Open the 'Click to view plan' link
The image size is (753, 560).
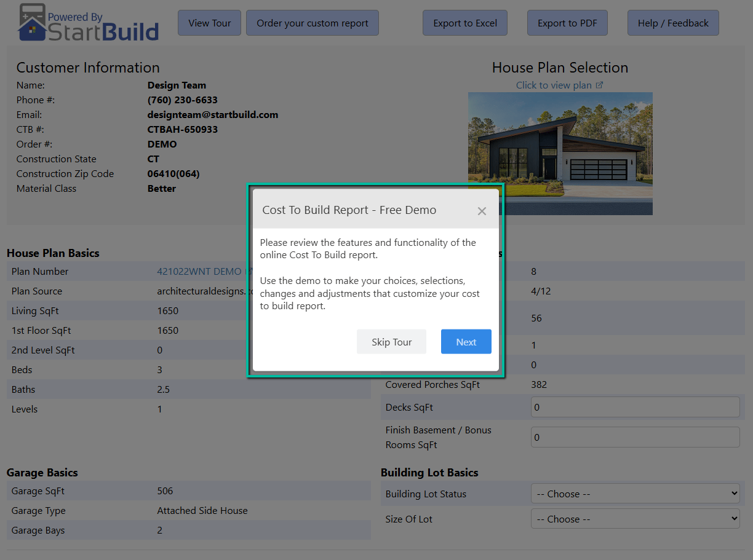tap(553, 85)
